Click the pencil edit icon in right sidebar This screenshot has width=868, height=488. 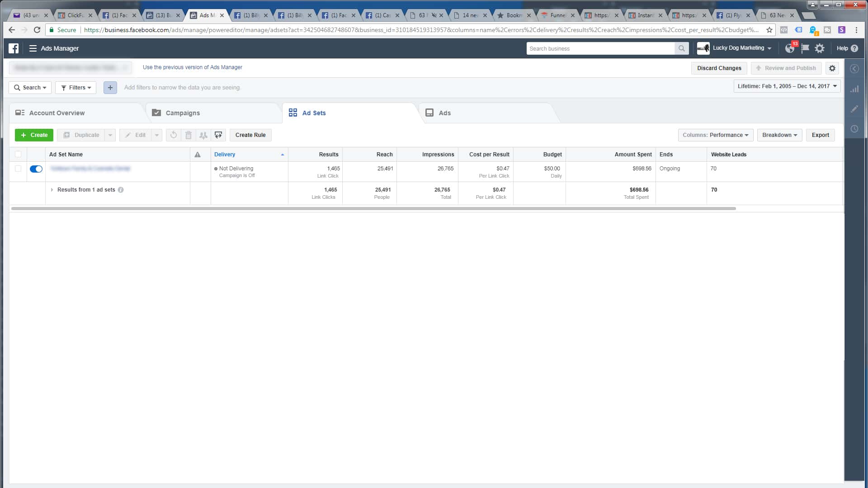pyautogui.click(x=854, y=109)
